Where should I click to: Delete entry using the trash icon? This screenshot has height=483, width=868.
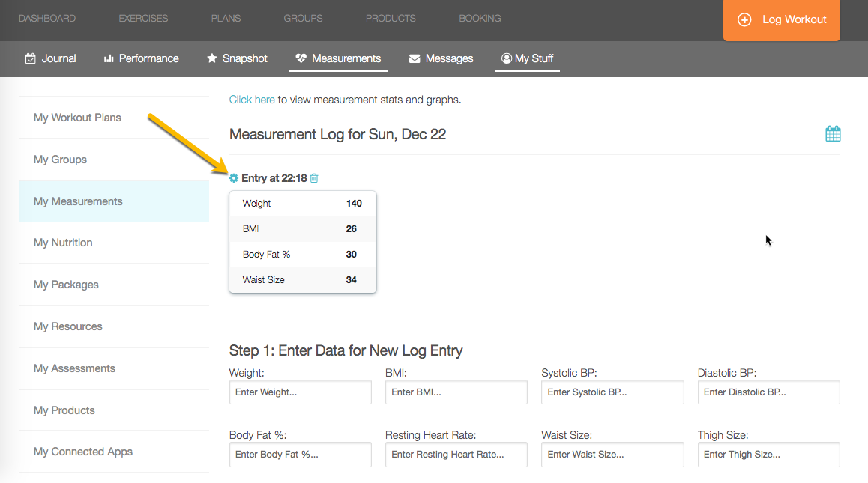314,178
